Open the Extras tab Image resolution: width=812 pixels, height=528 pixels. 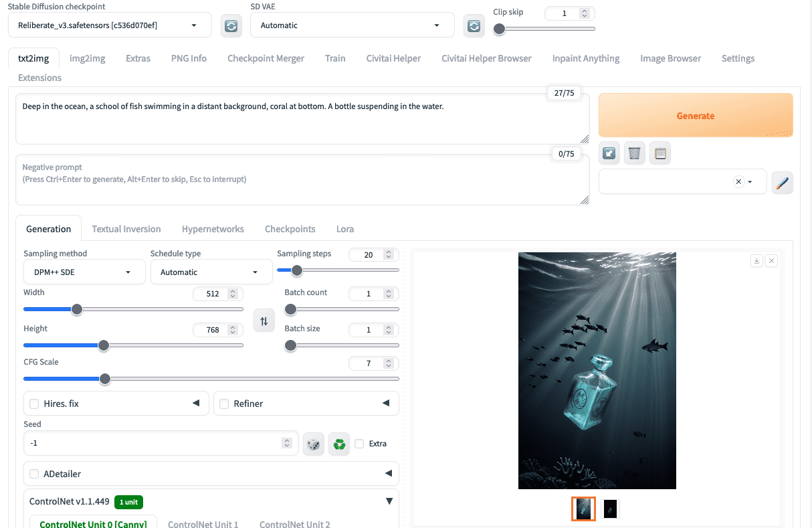[138, 58]
